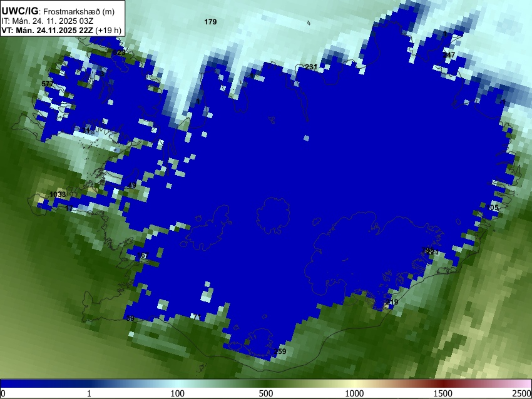The width and height of the screenshot is (532, 399).
Task: Click the map value '167' in the southwest
Action: pos(143,255)
